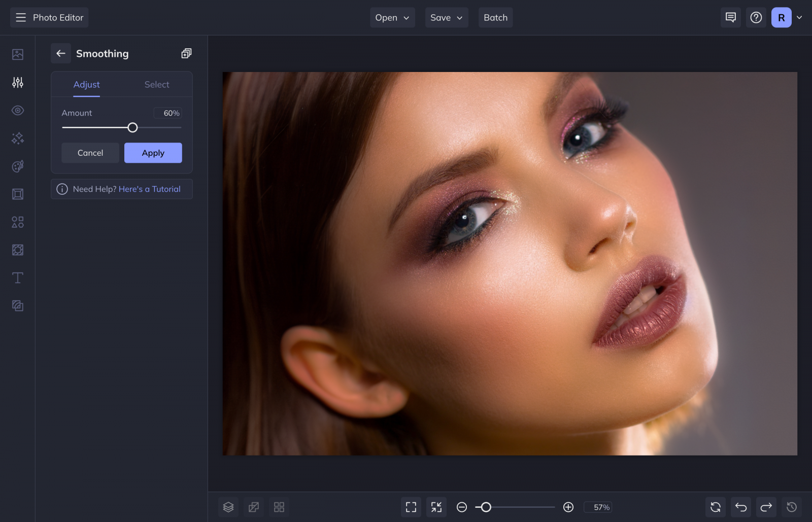Select the Touch Up tool in the sidebar

(18, 110)
